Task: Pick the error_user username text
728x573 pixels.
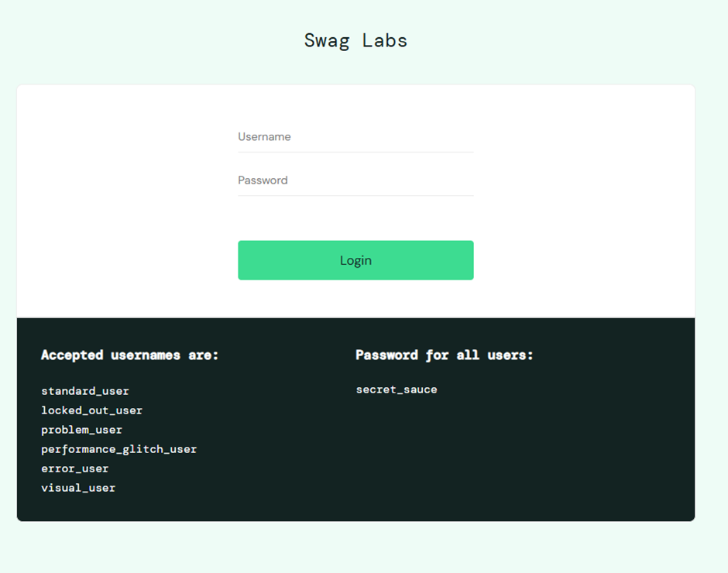Action: [74, 468]
